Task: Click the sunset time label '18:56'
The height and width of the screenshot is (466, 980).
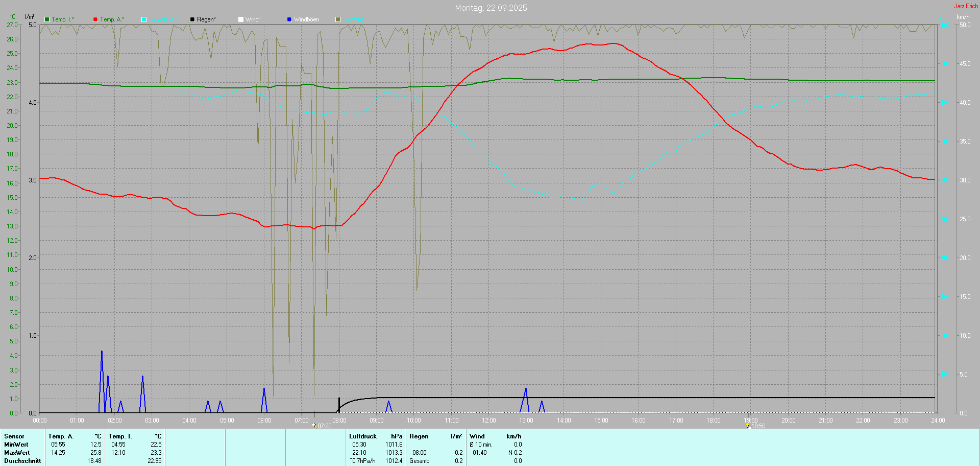Action: pyautogui.click(x=758, y=426)
